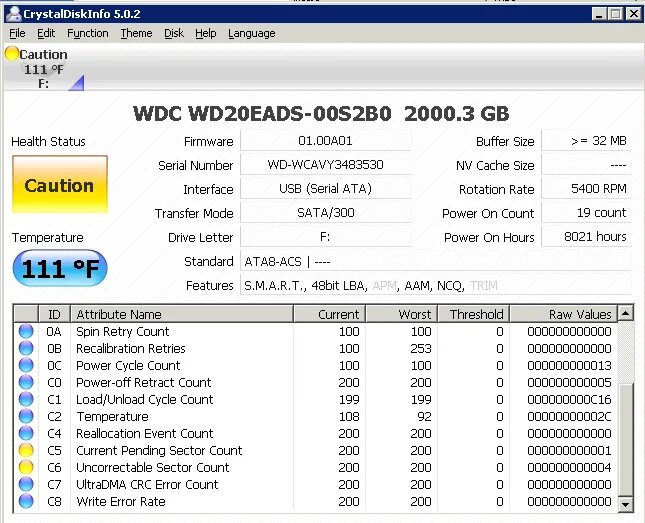Click the blue status icon for Temperature attribute
Viewport: 645px width, 523px height.
pyautogui.click(x=26, y=416)
